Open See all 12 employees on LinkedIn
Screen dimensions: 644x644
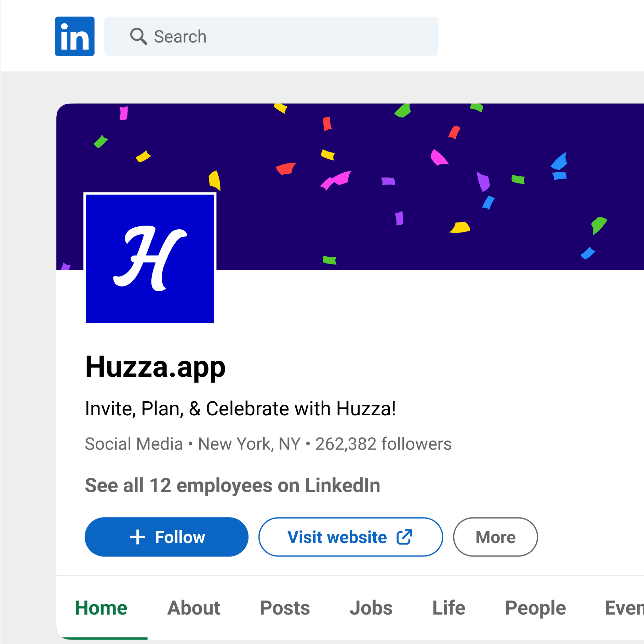(232, 485)
